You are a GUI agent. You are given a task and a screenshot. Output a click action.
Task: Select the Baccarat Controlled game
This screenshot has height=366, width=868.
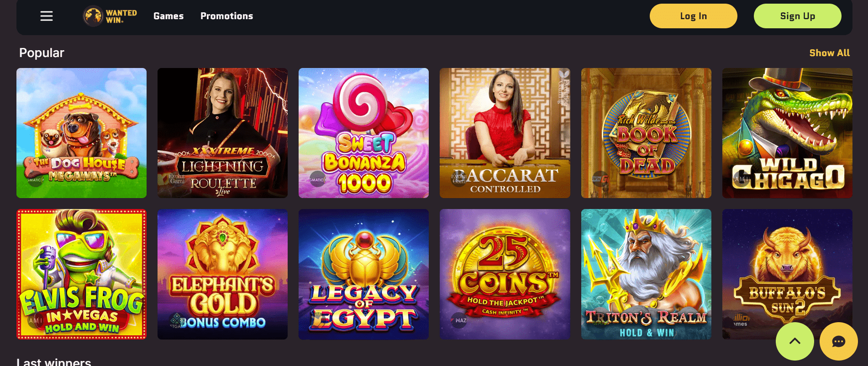coord(505,133)
